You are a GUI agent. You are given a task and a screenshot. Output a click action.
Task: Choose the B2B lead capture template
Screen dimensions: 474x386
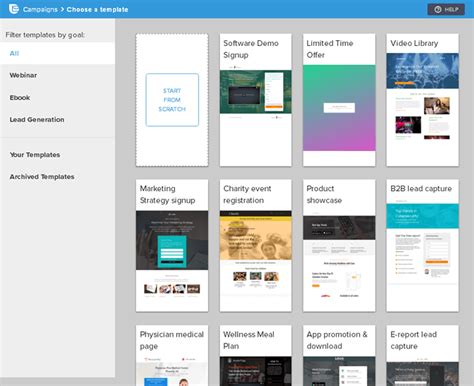(423, 246)
